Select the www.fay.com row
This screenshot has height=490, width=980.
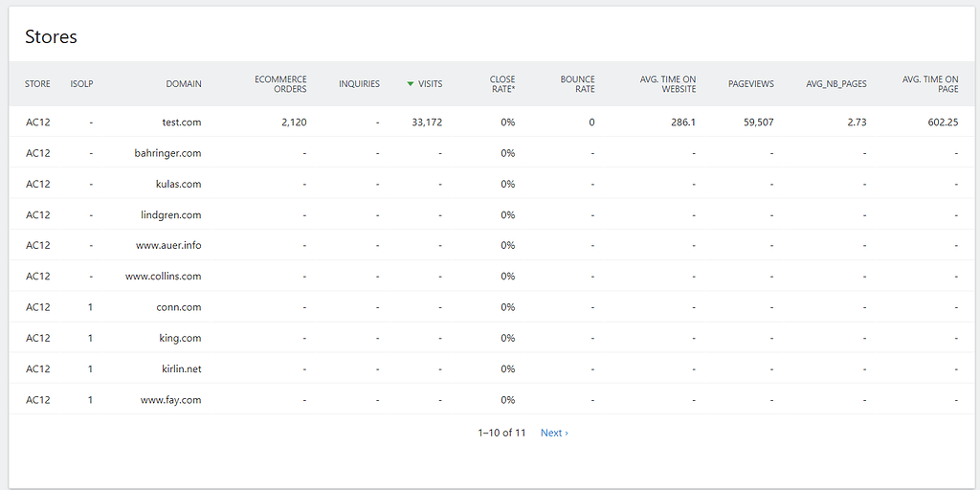tap(490, 399)
